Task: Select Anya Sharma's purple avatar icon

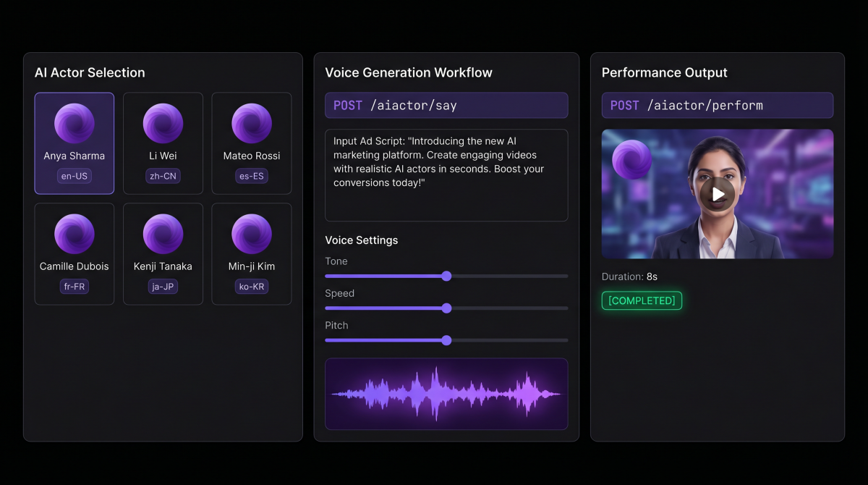Action: (75, 123)
